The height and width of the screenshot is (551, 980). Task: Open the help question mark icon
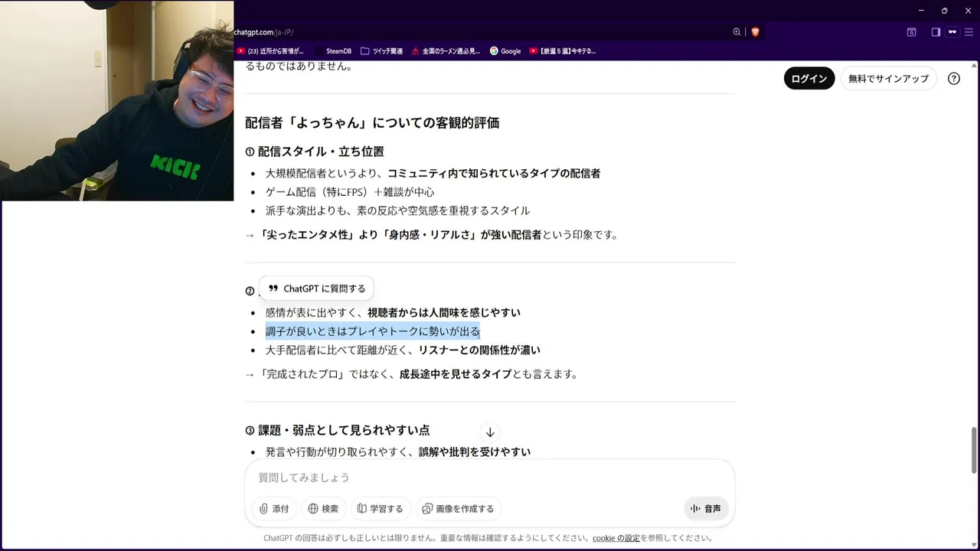pos(954,78)
